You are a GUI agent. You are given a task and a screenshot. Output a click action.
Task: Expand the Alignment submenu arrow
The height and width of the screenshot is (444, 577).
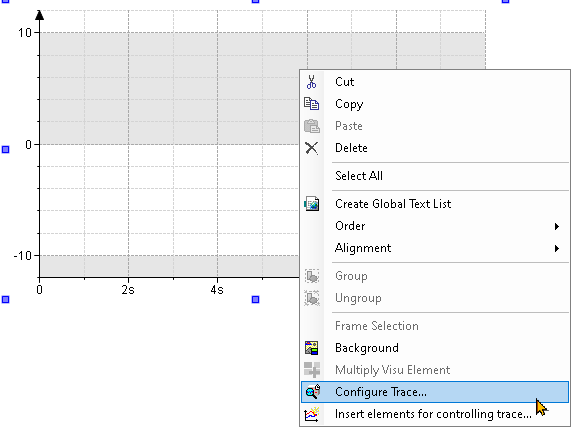tap(557, 248)
